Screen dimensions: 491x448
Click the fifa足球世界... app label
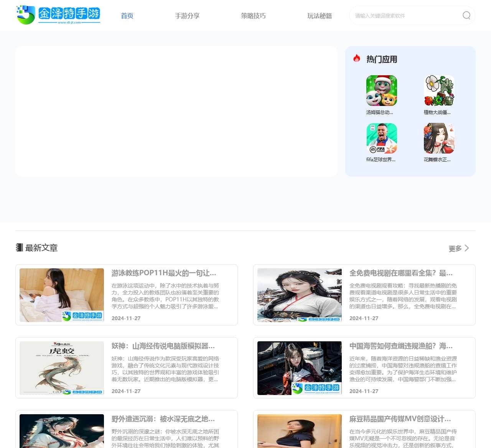tap(381, 160)
